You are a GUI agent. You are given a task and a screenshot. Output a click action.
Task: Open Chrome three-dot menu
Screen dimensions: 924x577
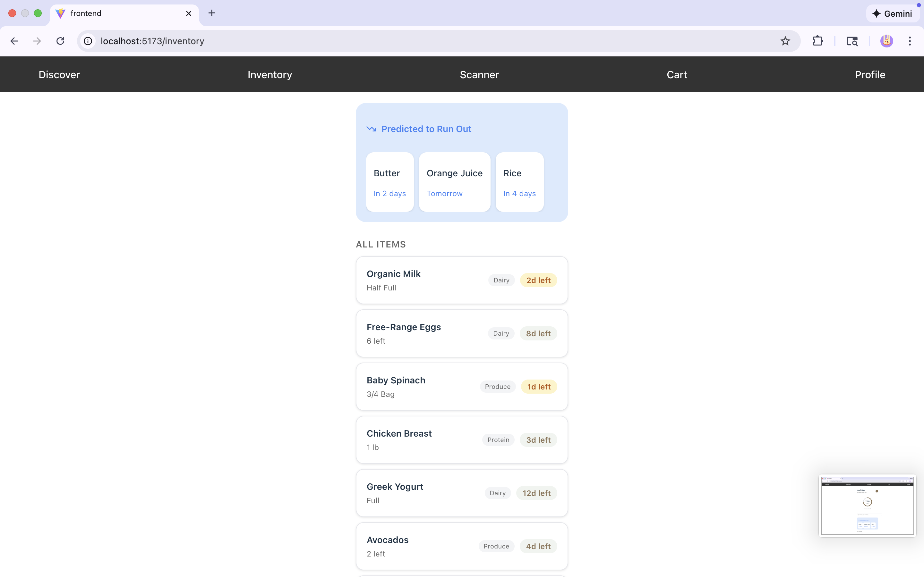pyautogui.click(x=910, y=41)
